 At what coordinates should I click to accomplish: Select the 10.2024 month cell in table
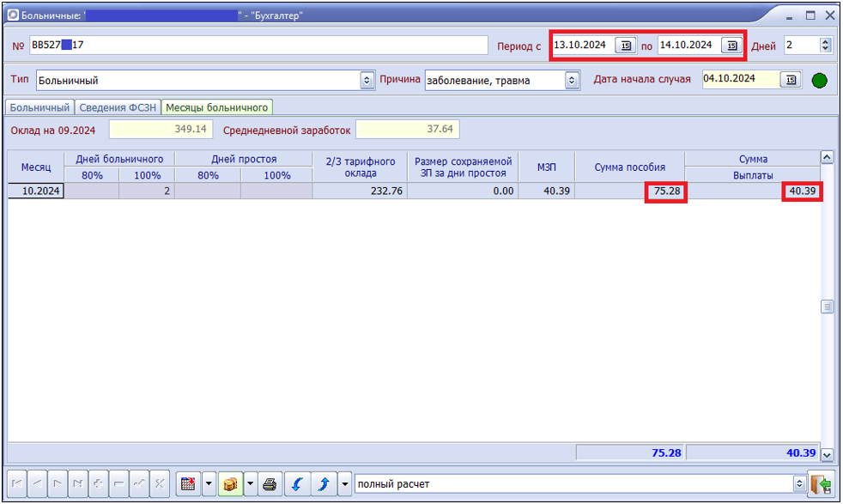(36, 191)
